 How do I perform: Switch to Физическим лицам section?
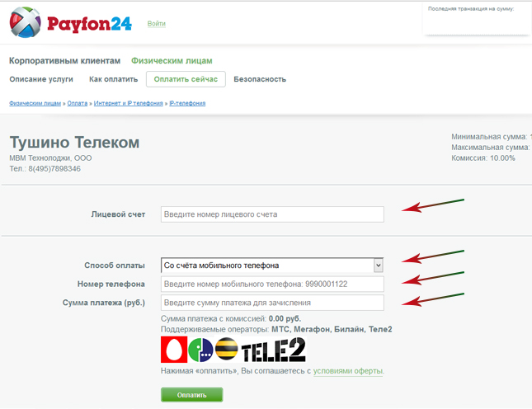pyautogui.click(x=172, y=61)
